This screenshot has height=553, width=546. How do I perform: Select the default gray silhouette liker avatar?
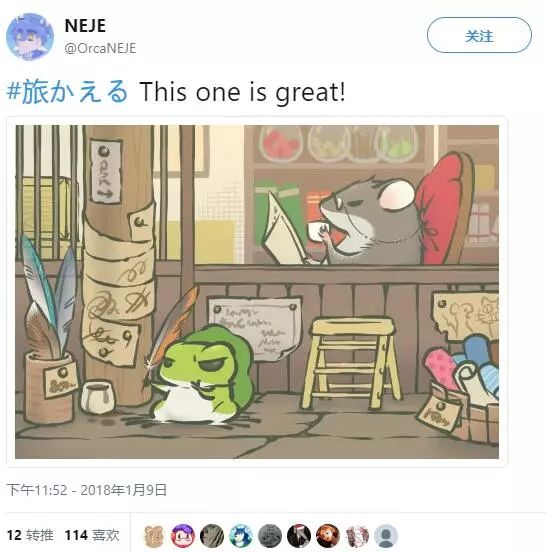(386, 536)
